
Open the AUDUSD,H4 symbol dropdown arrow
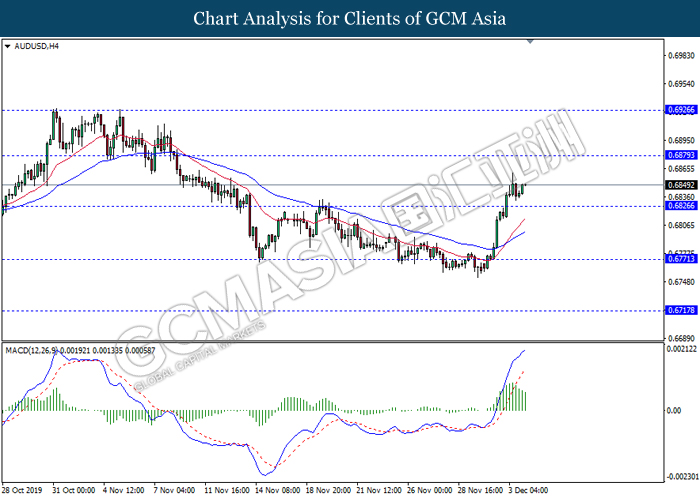(8, 46)
